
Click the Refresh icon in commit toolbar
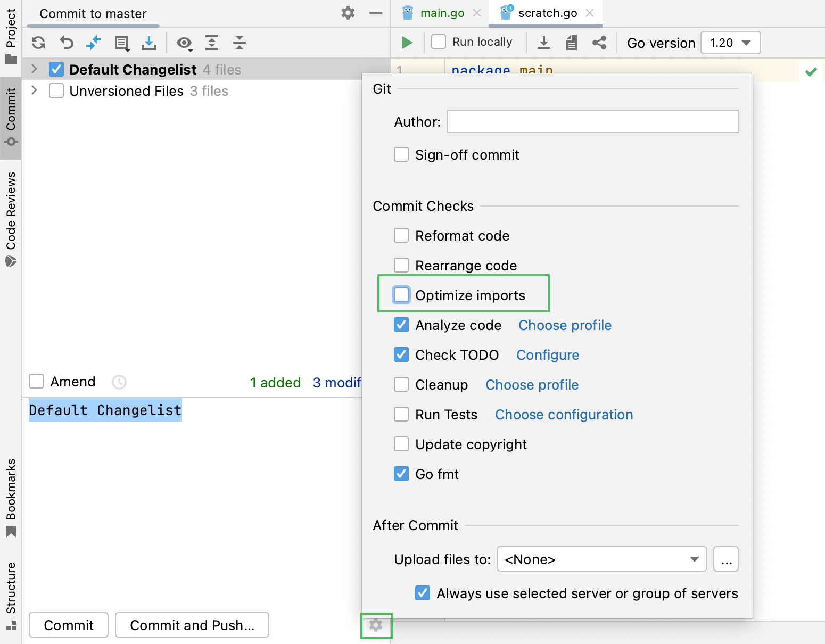point(38,43)
